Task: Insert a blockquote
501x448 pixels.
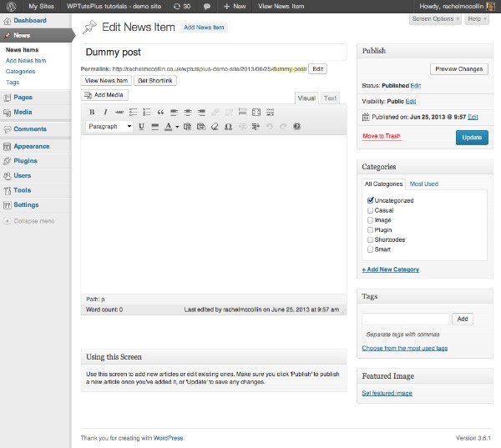Action: tap(160, 112)
